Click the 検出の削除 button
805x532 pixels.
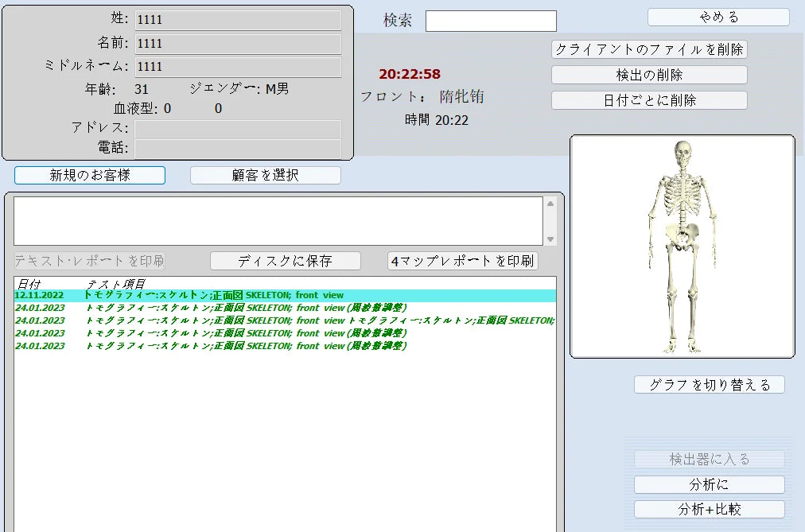pyautogui.click(x=649, y=75)
